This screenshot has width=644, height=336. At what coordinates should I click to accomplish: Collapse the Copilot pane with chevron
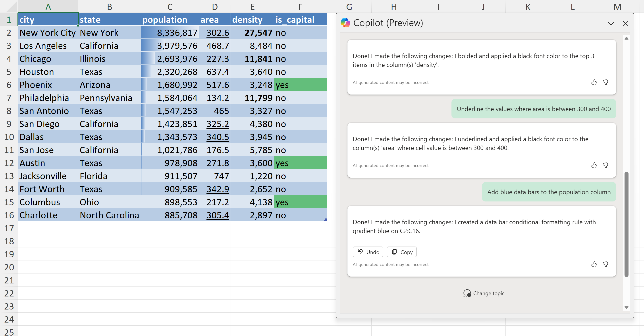point(611,23)
